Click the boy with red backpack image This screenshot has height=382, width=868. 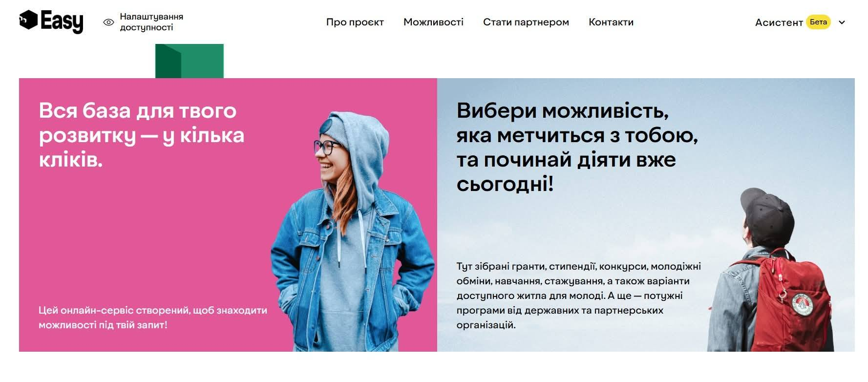(x=771, y=270)
